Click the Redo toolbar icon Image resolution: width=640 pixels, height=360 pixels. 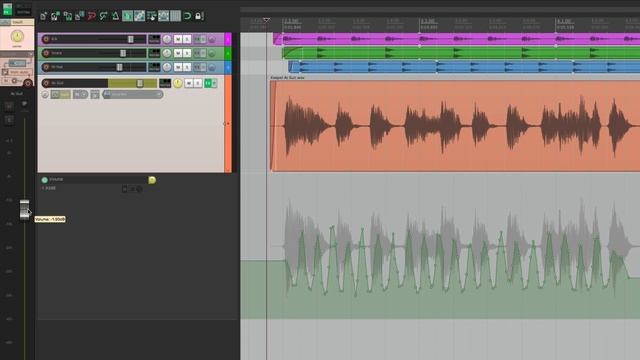pos(103,16)
